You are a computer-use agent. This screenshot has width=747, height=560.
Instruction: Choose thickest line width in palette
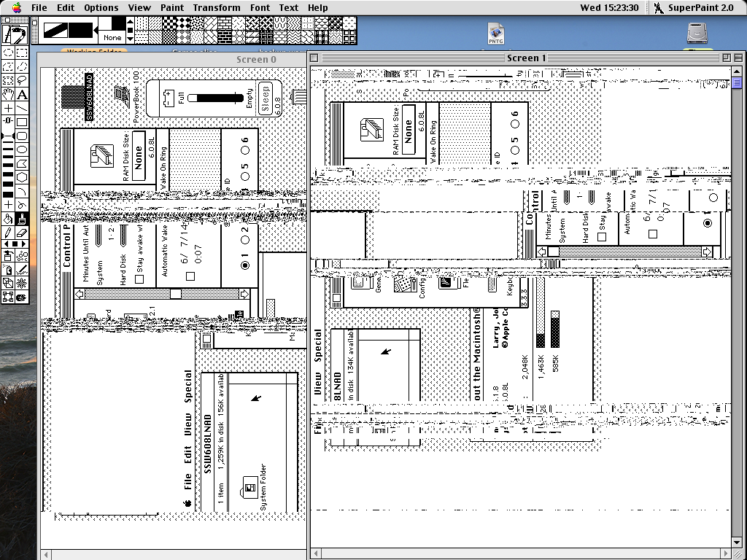click(x=8, y=194)
